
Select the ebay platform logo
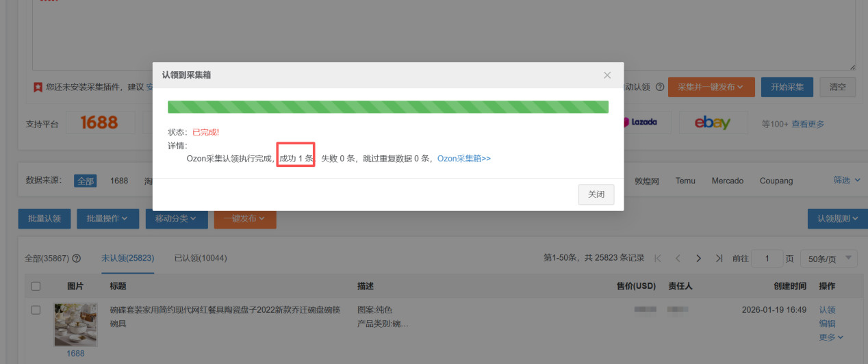[713, 123]
